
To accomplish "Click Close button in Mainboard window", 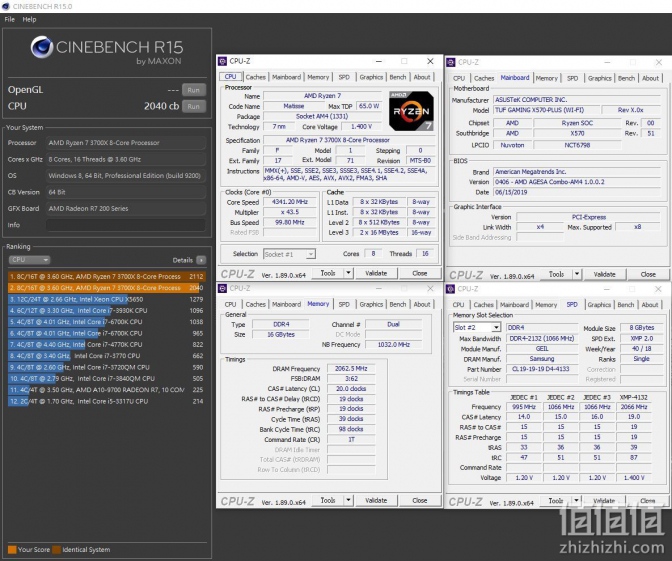I will pos(648,274).
